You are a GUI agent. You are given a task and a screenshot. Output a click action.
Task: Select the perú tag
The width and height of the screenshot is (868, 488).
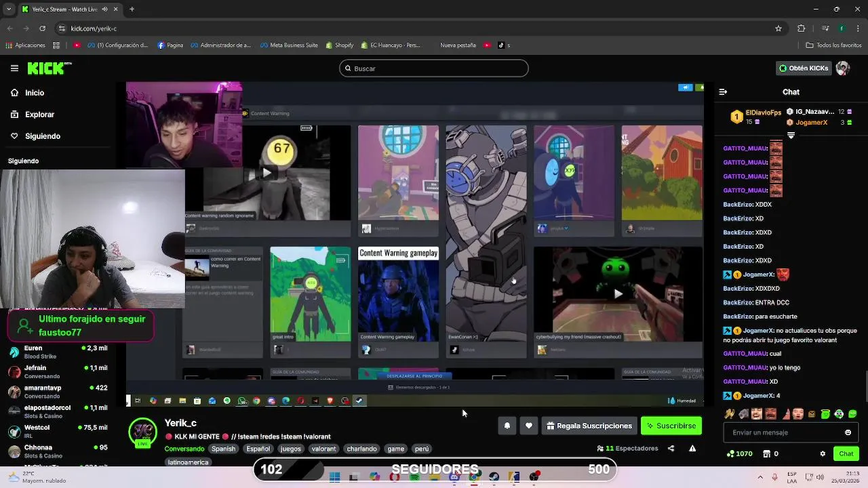[422, 449]
